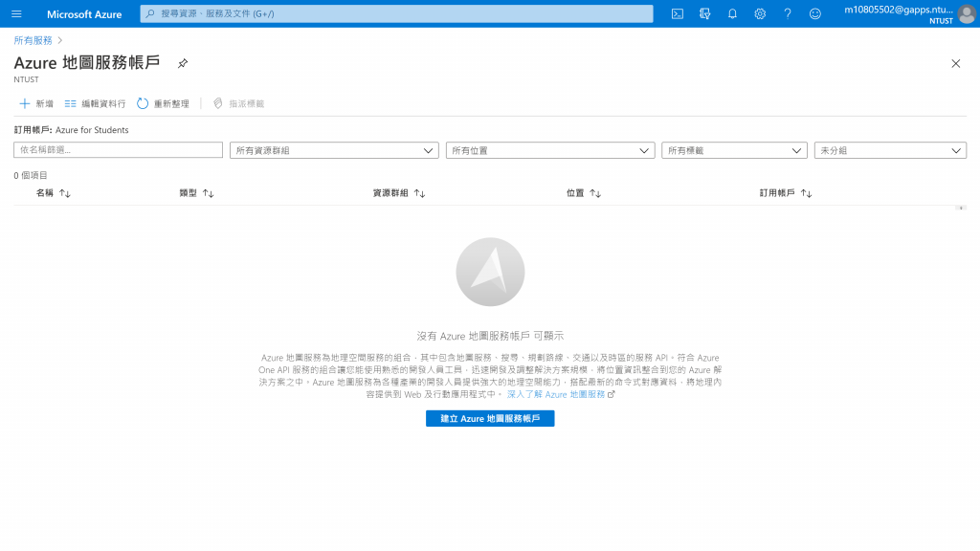Click 類型 column header text
The height and width of the screenshot is (551, 980).
click(x=189, y=193)
